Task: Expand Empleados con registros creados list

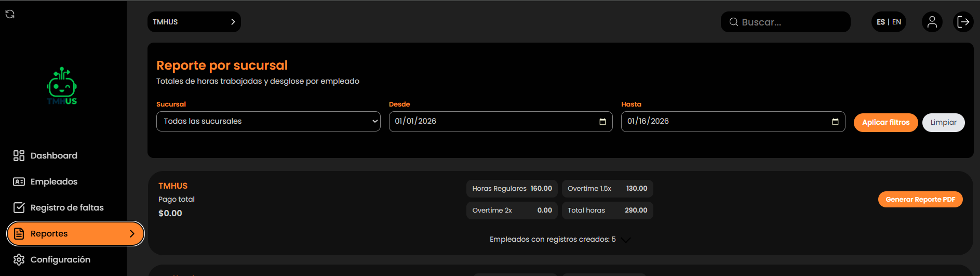Action: [x=626, y=240]
